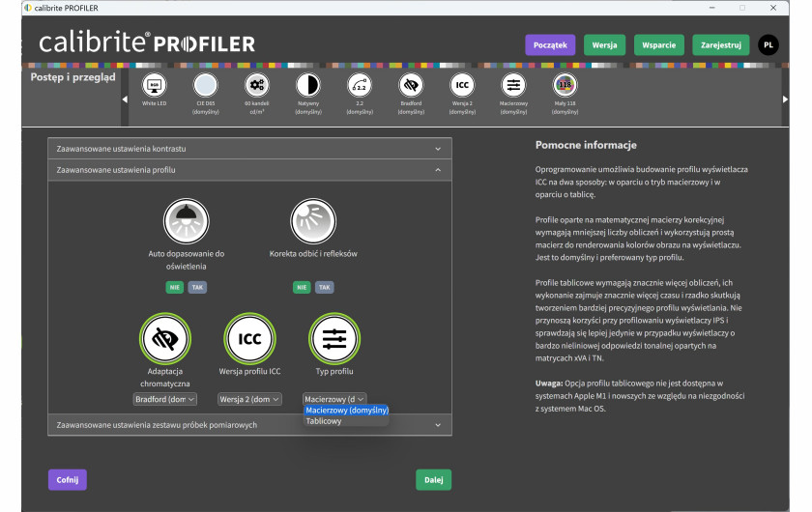Click the Zarejestruj button
The height and width of the screenshot is (512, 812).
point(721,45)
